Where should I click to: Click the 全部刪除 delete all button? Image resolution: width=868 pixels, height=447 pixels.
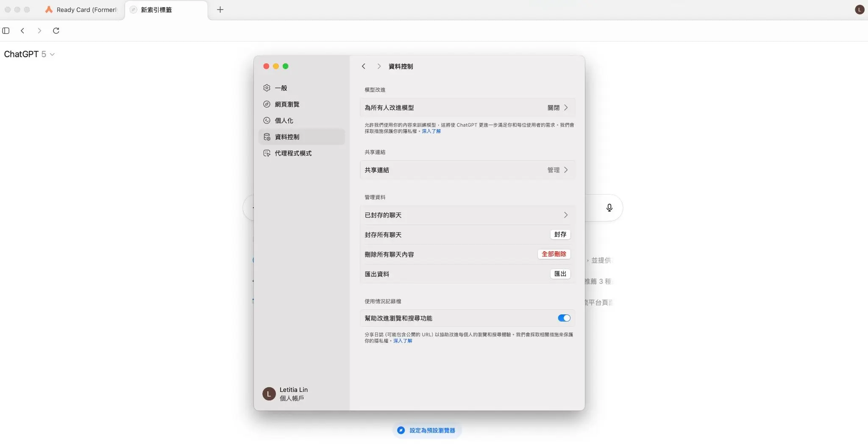coord(554,254)
